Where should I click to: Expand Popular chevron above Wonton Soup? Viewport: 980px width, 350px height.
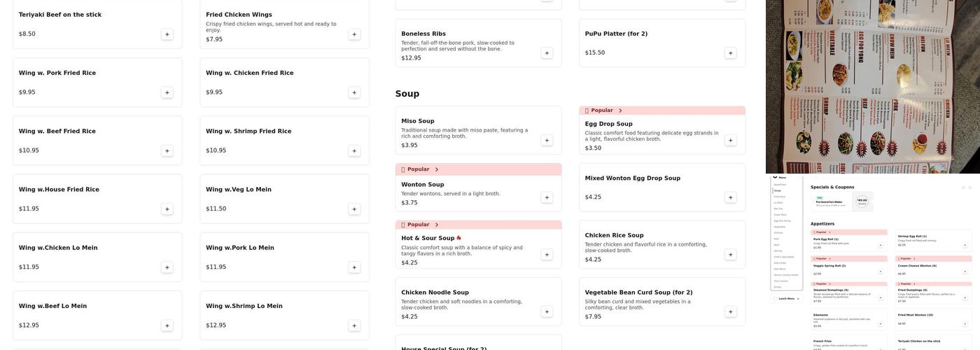437,169
